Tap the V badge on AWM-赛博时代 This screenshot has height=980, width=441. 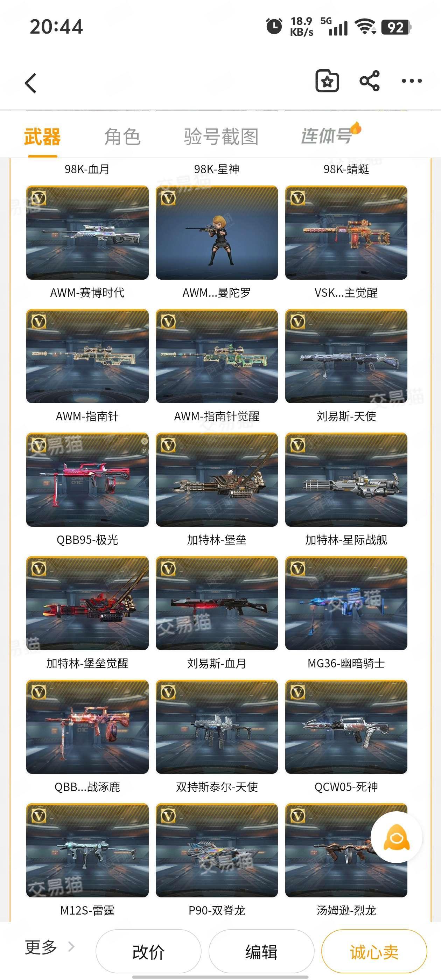38,198
